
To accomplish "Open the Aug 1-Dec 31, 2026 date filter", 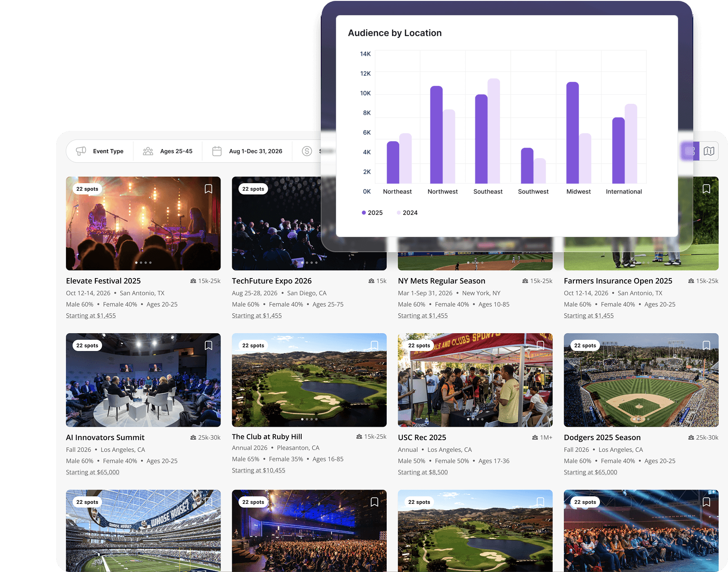I will click(247, 151).
